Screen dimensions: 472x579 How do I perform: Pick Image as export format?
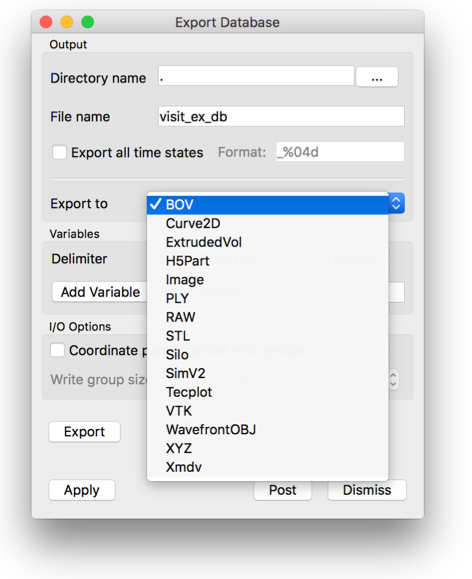pos(268,280)
